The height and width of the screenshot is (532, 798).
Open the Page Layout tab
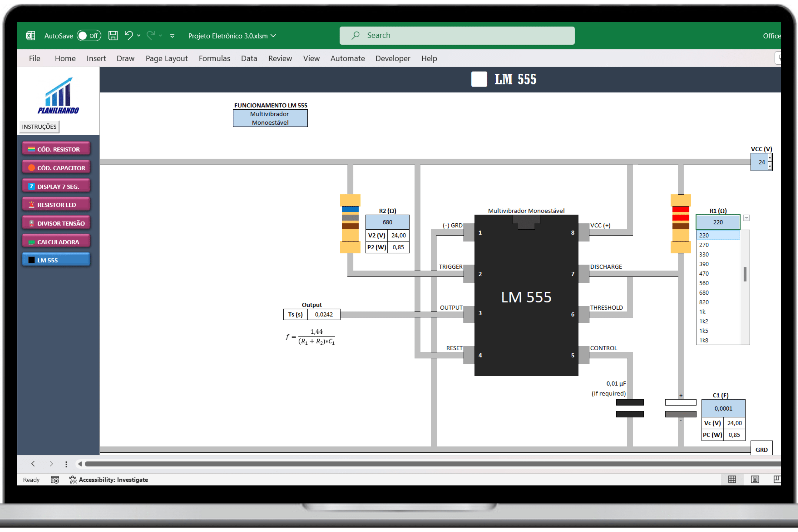(167, 58)
